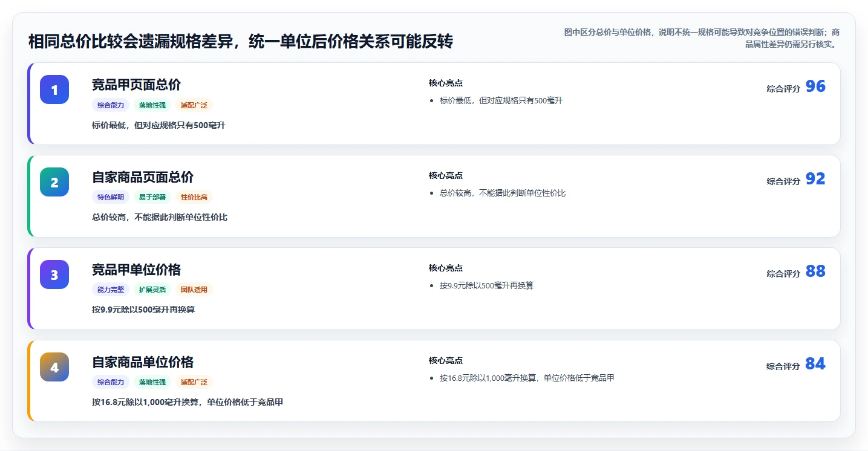Image resolution: width=868 pixels, height=451 pixels.
Task: Click the 性价比高 tag
Action: 194,197
